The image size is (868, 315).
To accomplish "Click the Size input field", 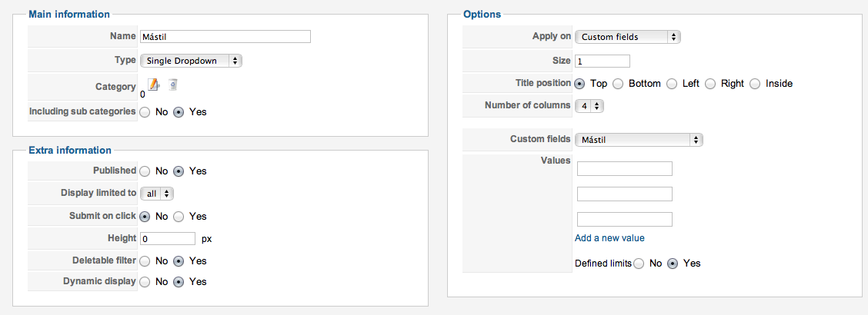I will click(x=602, y=61).
